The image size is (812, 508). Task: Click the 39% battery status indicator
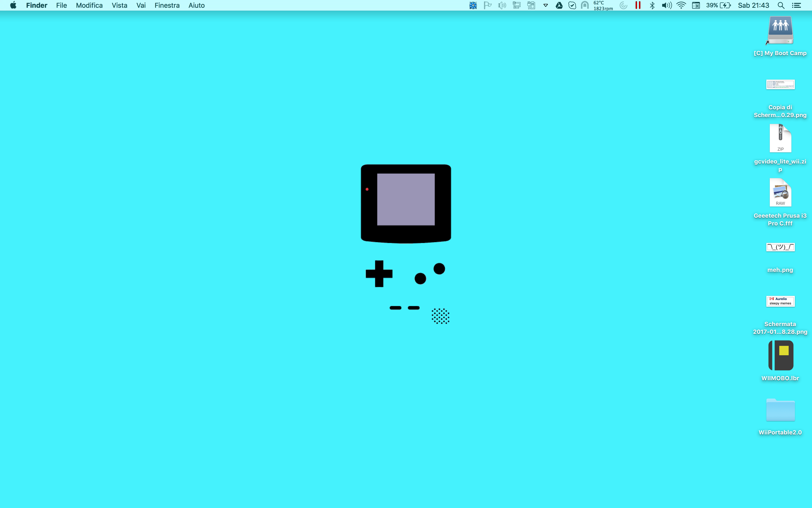point(718,5)
